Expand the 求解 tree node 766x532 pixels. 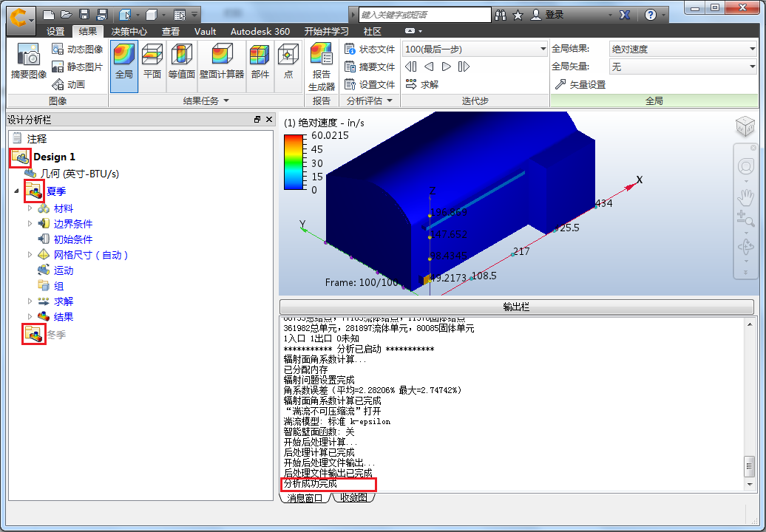[30, 301]
